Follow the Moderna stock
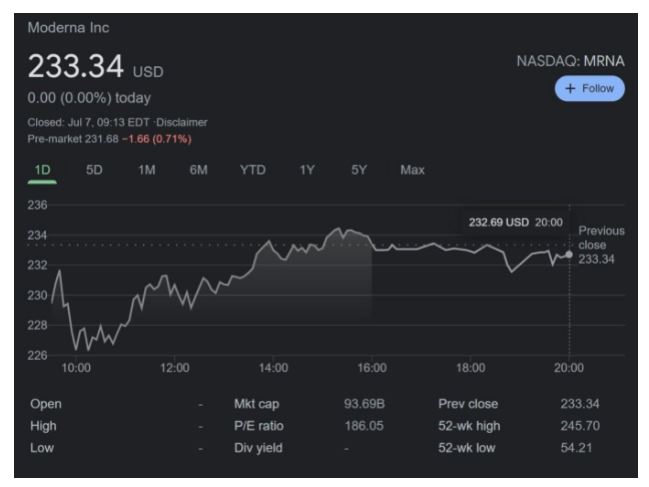 click(x=589, y=89)
